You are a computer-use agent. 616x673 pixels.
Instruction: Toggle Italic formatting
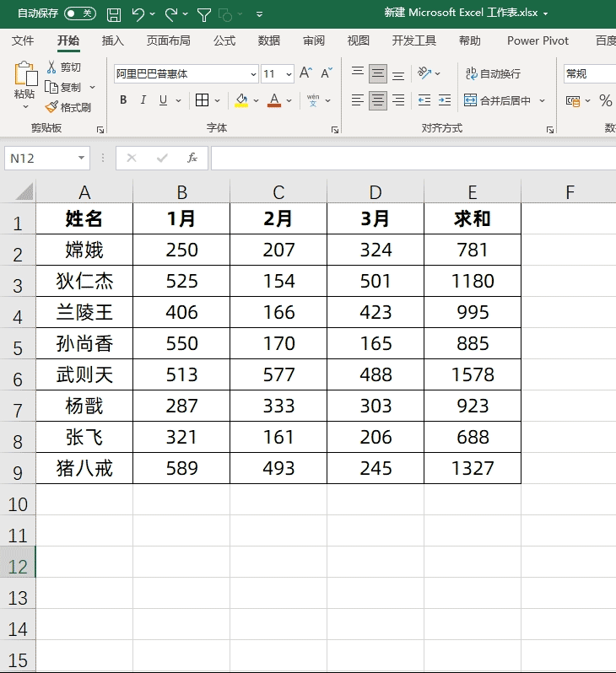[x=143, y=100]
